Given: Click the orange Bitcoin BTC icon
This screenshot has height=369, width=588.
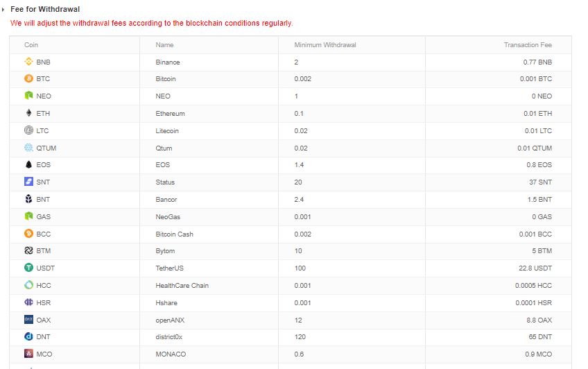Looking at the screenshot, I should [28, 78].
